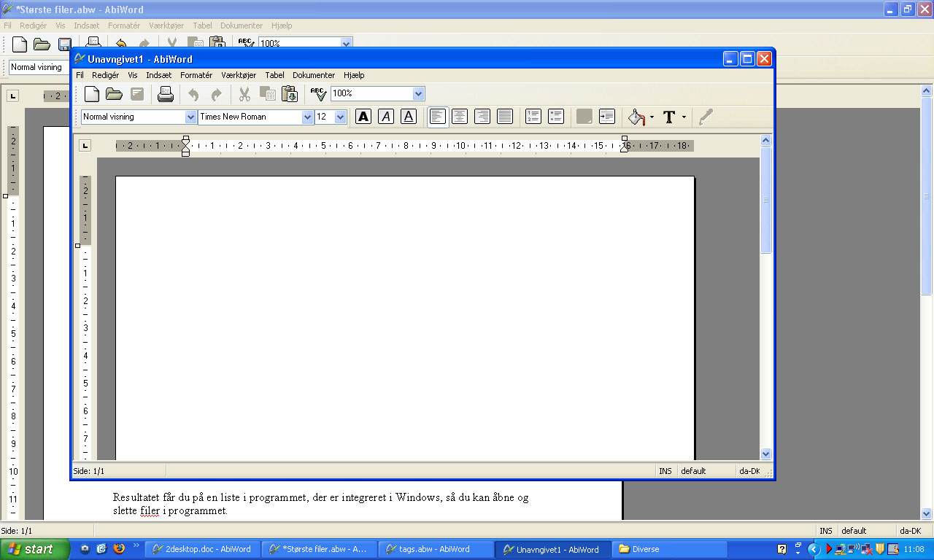Click the Paste clipboard icon

click(x=290, y=93)
